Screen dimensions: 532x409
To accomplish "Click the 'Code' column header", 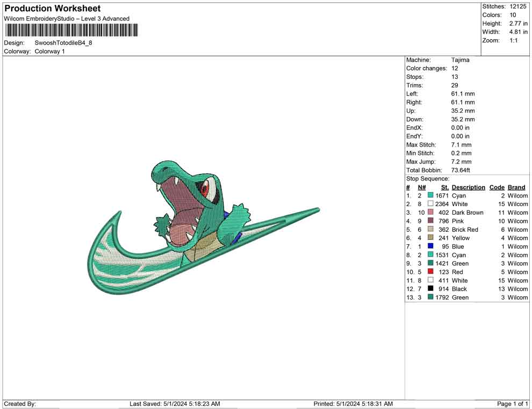I will pyautogui.click(x=497, y=187).
